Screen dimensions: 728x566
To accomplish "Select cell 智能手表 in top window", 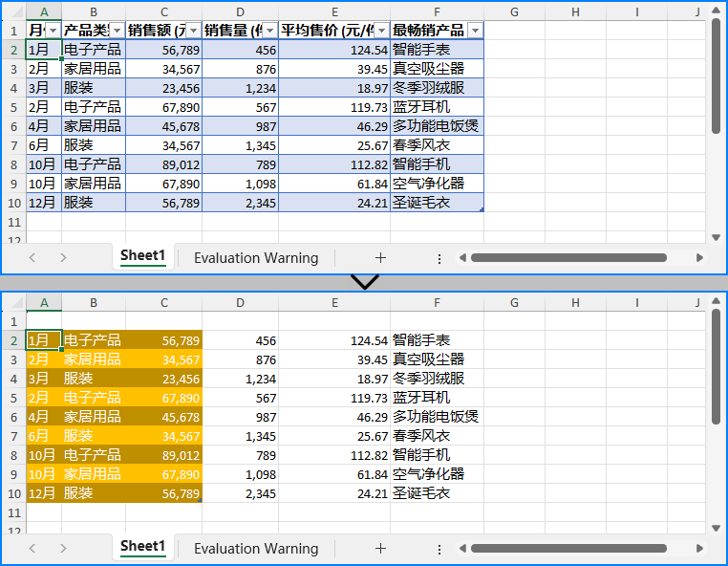I will point(437,50).
